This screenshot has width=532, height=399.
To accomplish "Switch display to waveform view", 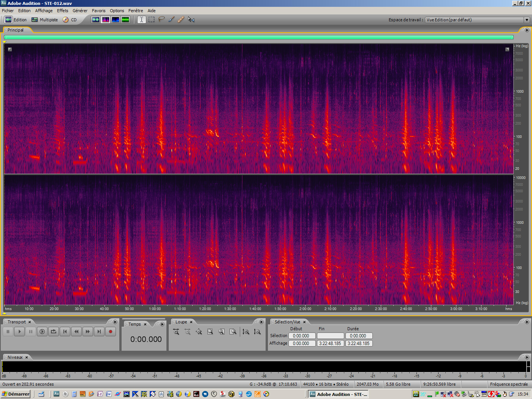I will coord(96,19).
